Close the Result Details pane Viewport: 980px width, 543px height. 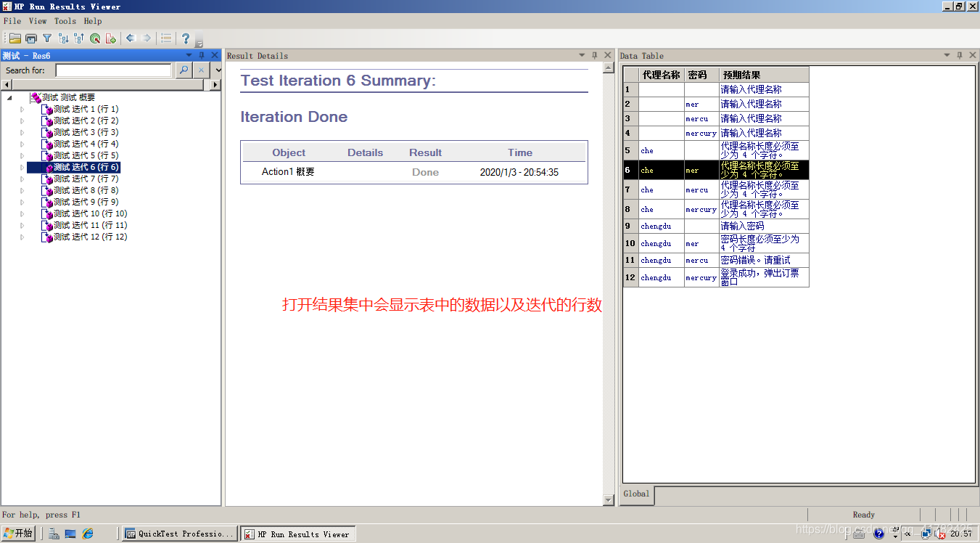608,55
